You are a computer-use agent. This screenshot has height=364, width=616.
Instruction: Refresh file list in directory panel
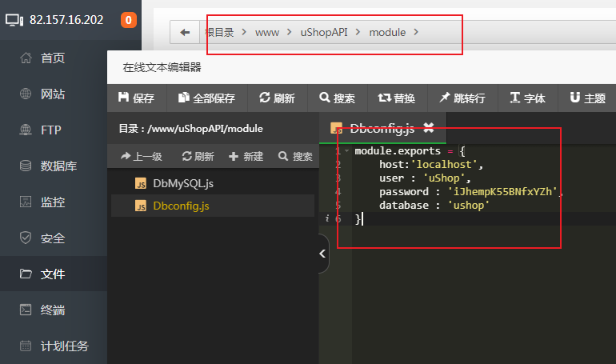tap(198, 156)
